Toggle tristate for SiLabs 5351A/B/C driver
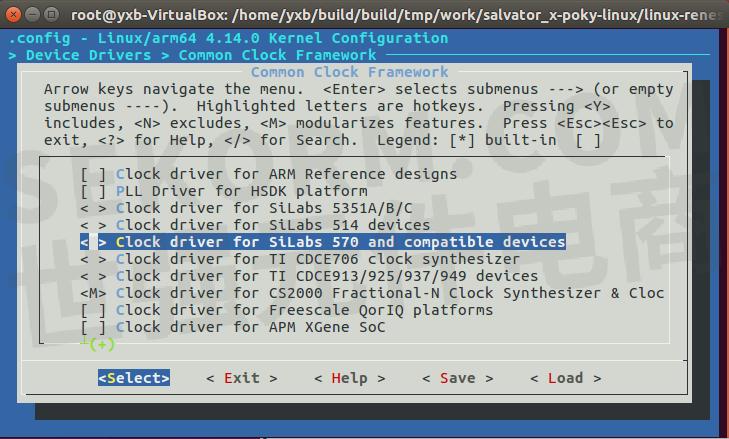 tap(93, 208)
